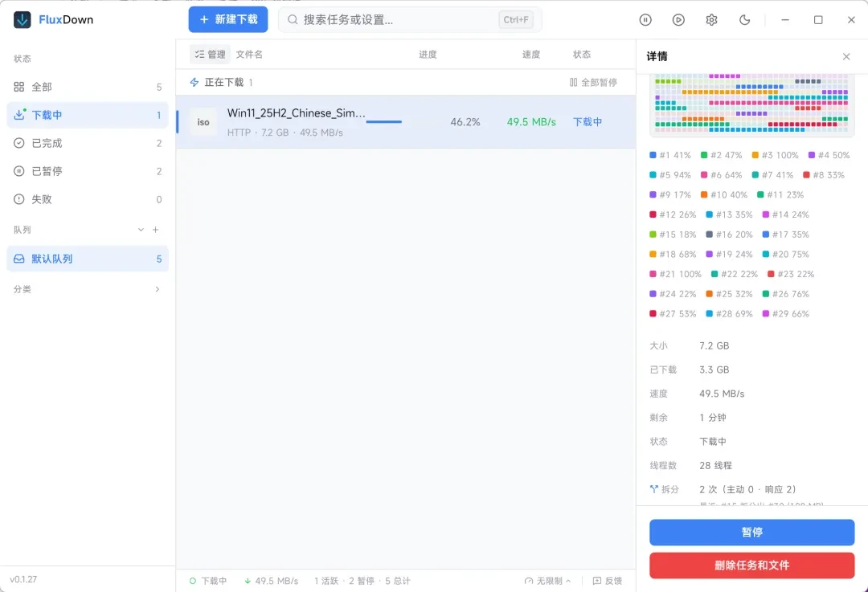Click the FluxDown logo icon
The image size is (868, 592).
coord(23,20)
